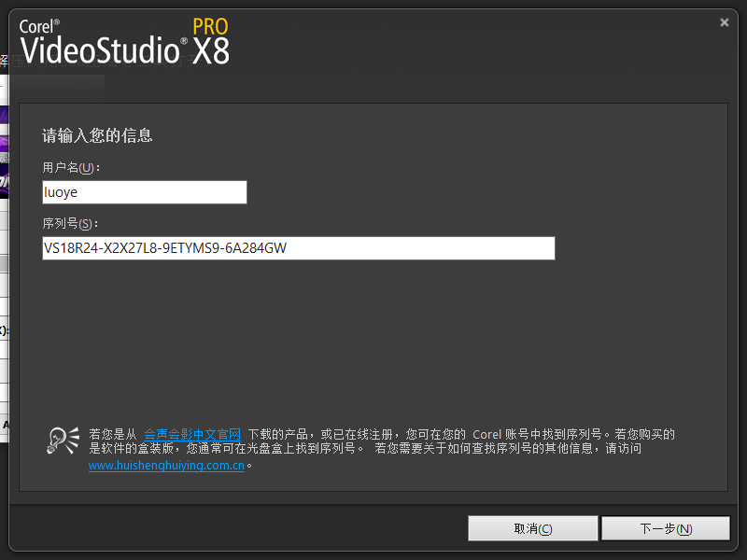Click the 请输入您的信息 heading
This screenshot has width=747, height=560.
[97, 135]
